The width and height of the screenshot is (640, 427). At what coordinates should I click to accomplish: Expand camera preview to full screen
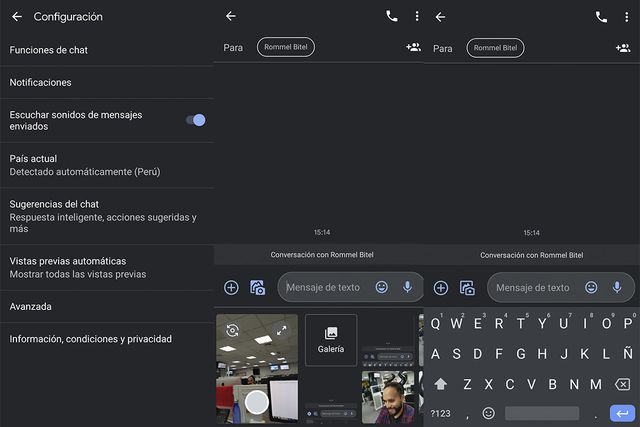[282, 330]
